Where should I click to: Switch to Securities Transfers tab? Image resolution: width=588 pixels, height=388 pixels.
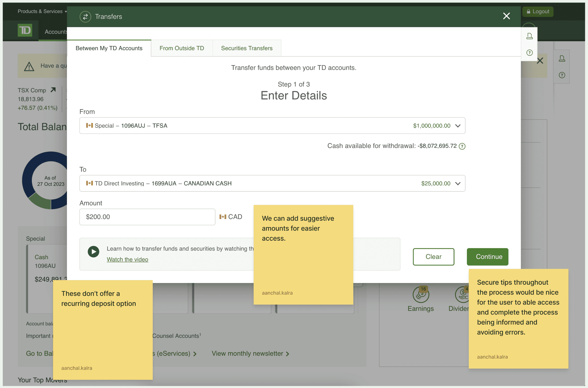(x=247, y=48)
